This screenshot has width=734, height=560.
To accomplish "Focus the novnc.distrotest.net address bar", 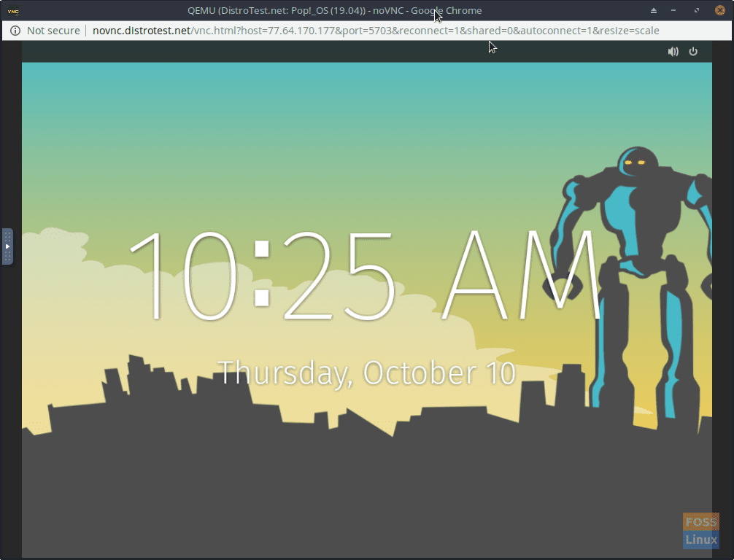I will pyautogui.click(x=376, y=31).
